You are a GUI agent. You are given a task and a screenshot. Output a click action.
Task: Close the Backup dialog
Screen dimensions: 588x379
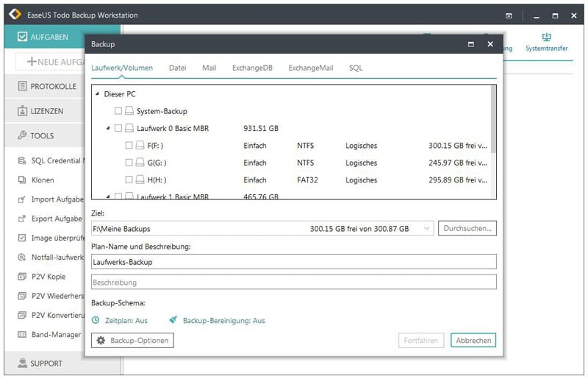490,44
